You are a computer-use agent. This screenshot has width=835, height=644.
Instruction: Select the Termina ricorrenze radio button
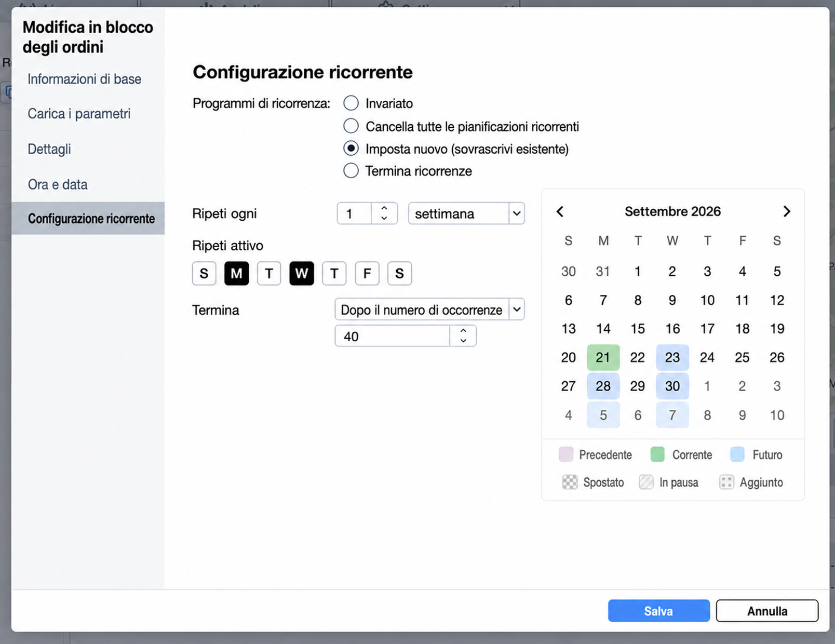351,170
